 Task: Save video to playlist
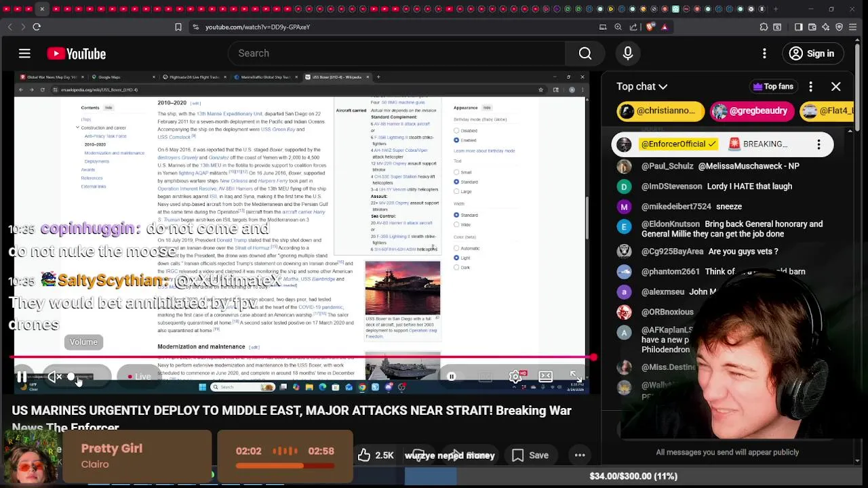click(x=530, y=455)
